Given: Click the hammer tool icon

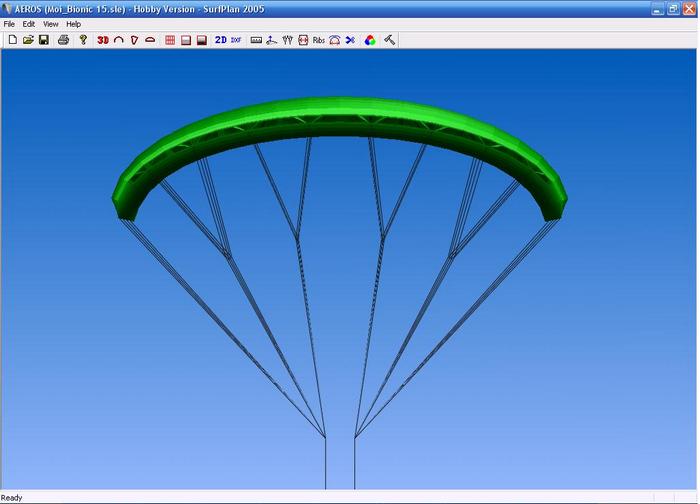Looking at the screenshot, I should [389, 40].
